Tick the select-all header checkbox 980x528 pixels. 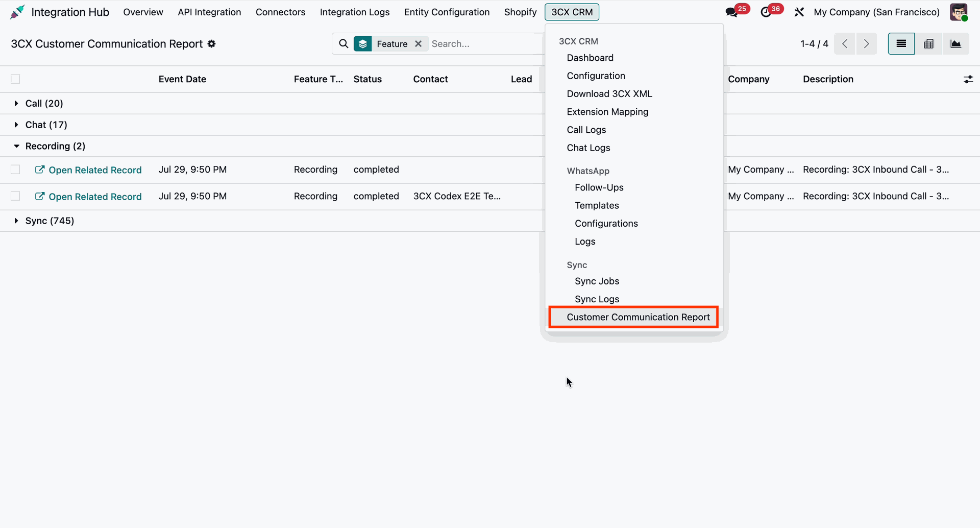(15, 79)
